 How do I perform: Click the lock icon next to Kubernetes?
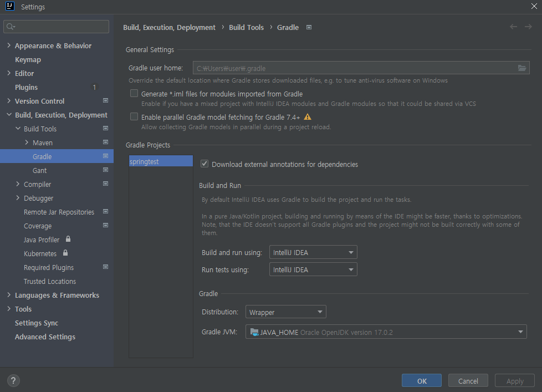[65, 253]
